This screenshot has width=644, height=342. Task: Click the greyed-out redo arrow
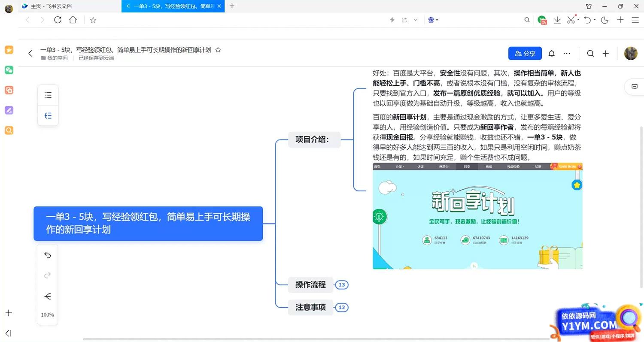click(48, 275)
